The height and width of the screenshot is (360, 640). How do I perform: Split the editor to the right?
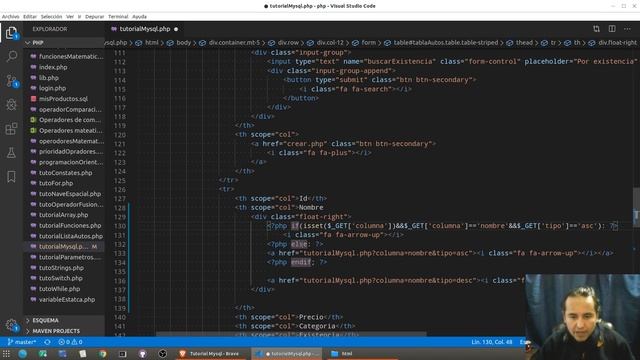tap(612, 29)
